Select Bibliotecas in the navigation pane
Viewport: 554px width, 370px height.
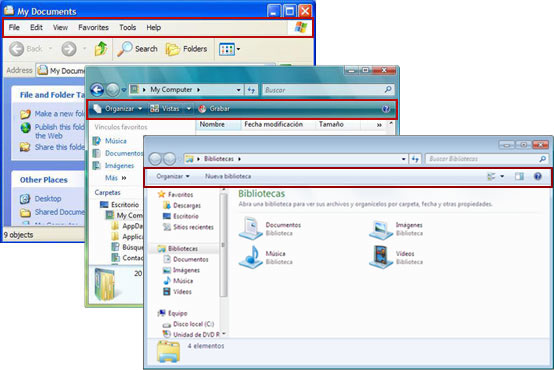[178, 249]
